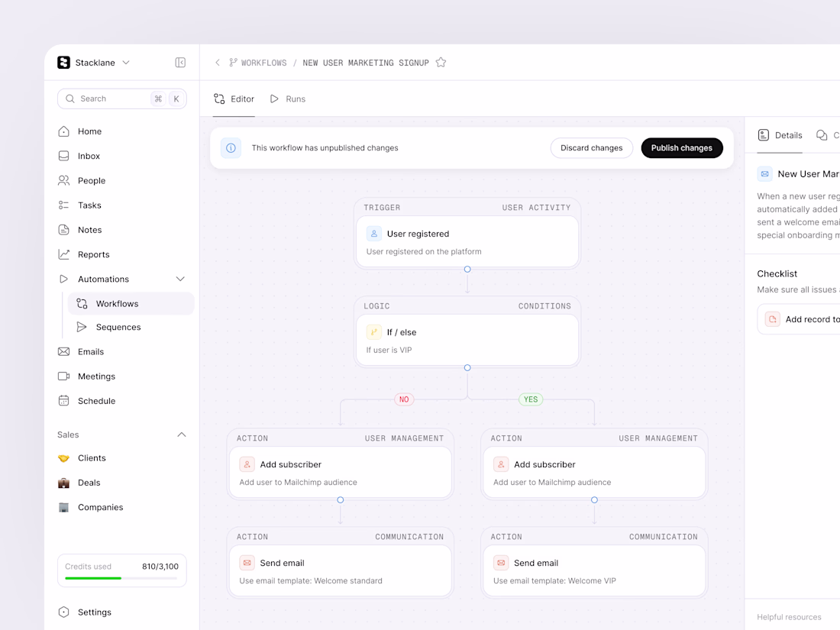The width and height of the screenshot is (840, 630).
Task: Click the YES branch label
Action: 531,399
